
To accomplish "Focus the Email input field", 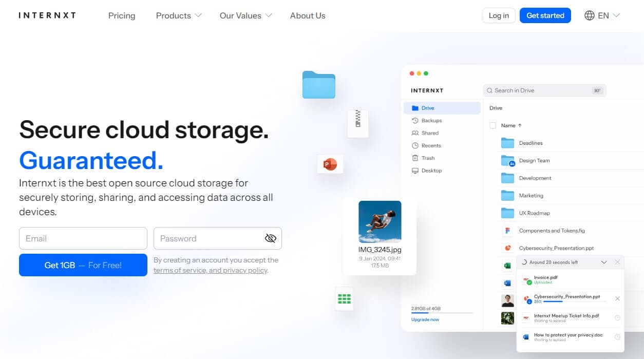I will (x=83, y=238).
